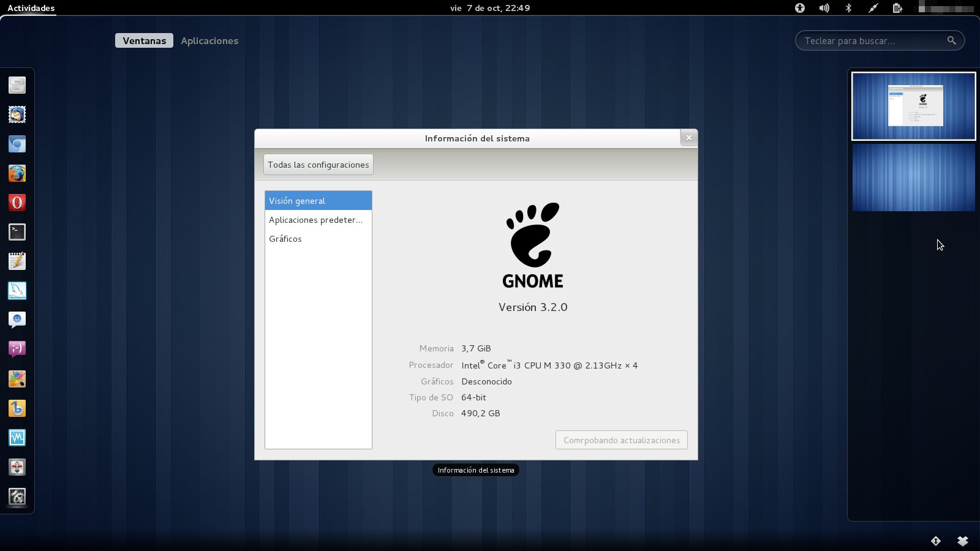980x551 pixels.
Task: Open the Chromium browser
Action: 16,144
